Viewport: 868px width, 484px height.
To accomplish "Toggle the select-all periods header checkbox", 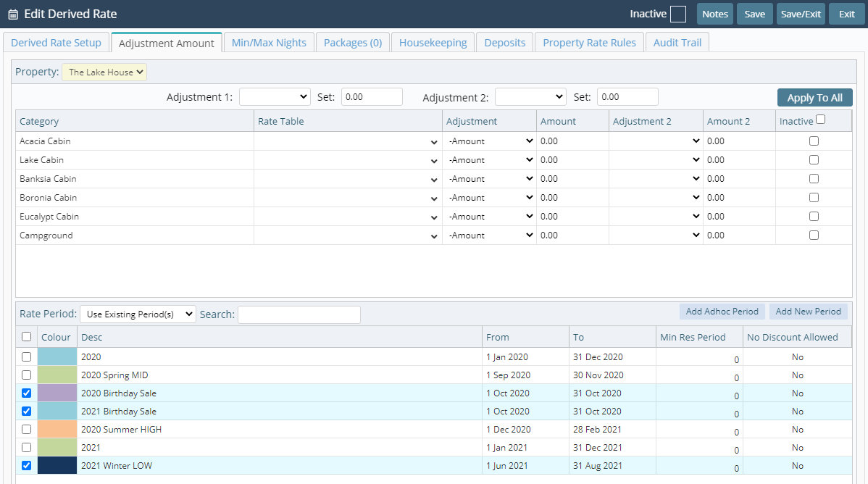I will (26, 337).
